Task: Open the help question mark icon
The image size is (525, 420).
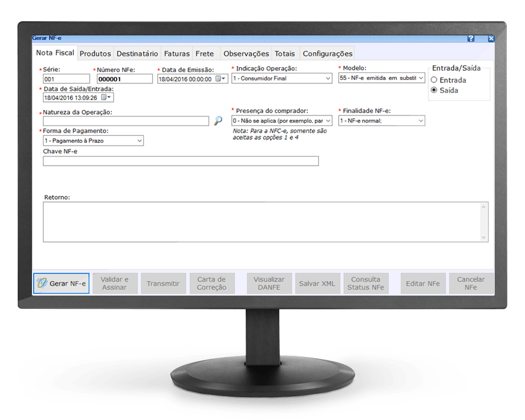Action: click(471, 38)
